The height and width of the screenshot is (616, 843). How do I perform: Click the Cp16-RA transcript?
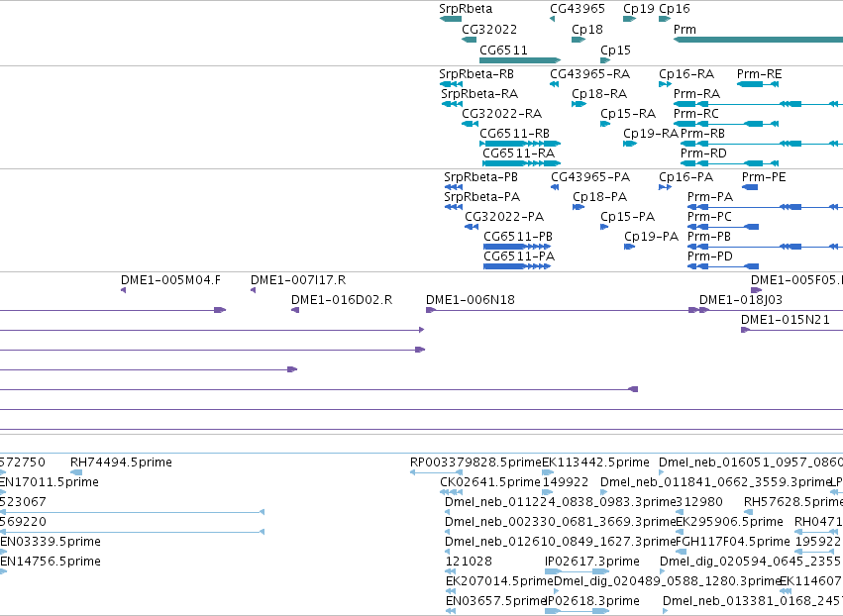665,84
